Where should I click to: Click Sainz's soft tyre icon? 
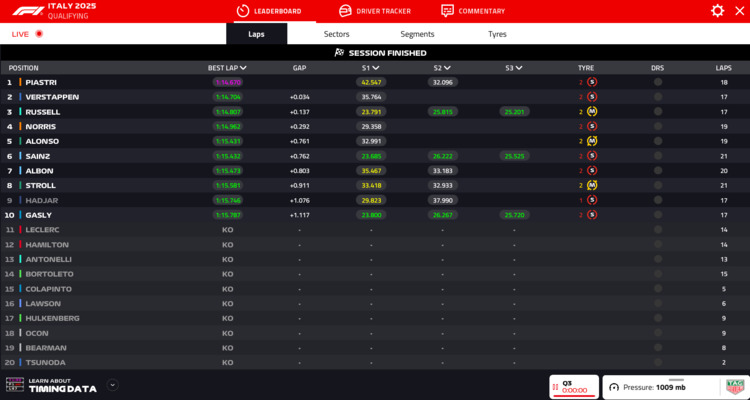[x=592, y=156]
